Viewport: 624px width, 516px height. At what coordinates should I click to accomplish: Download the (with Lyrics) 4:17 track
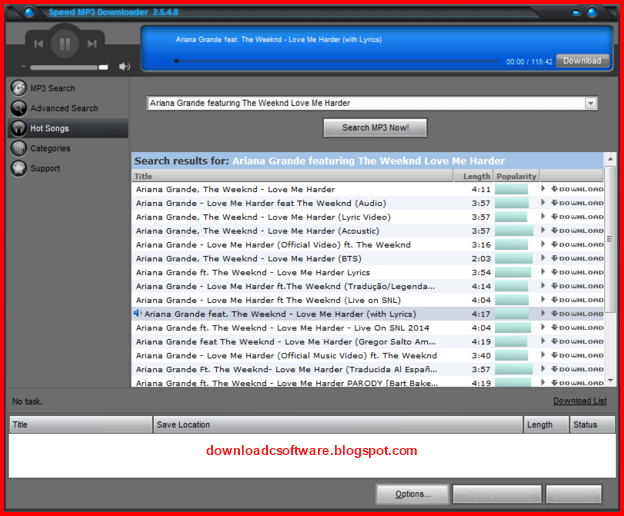(577, 314)
